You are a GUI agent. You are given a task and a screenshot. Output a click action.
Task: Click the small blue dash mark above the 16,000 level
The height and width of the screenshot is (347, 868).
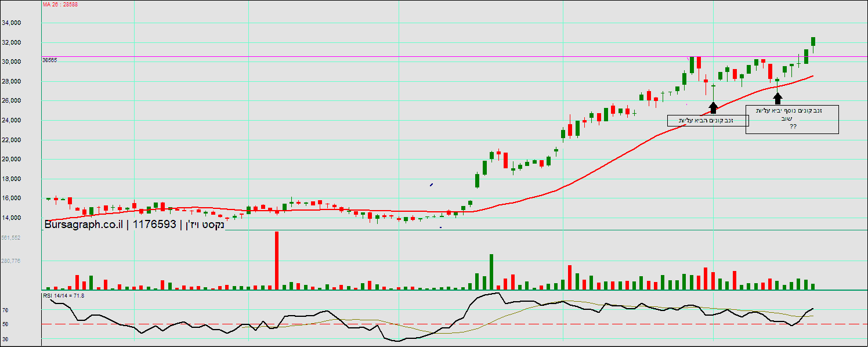431,185
